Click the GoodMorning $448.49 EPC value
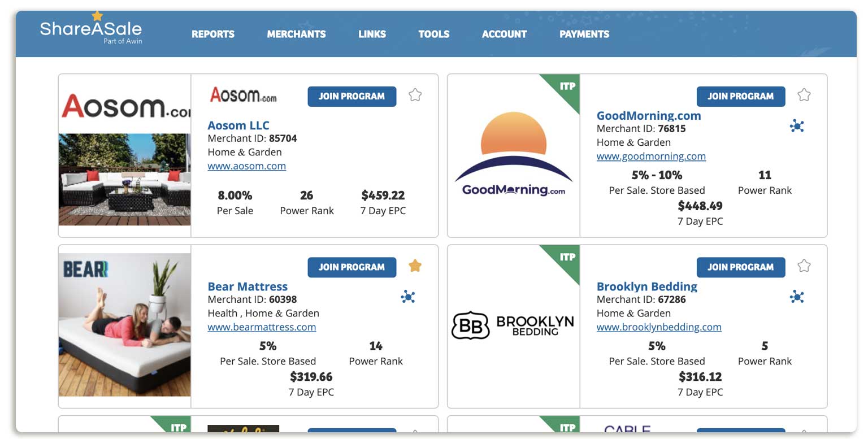This screenshot has width=868, height=439. coord(700,206)
